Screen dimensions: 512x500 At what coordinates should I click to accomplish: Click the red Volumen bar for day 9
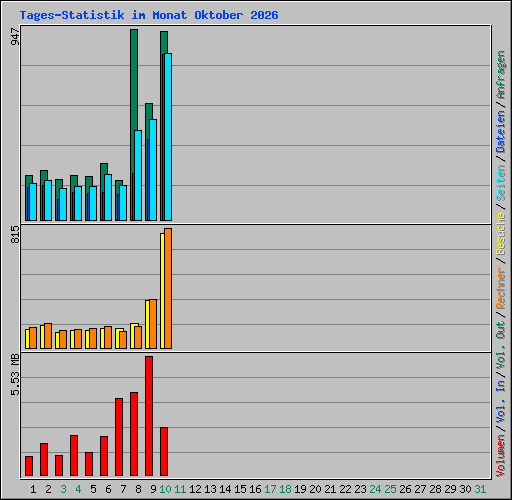[149, 416]
